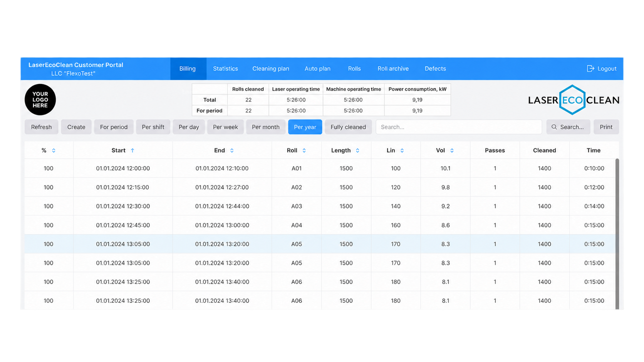Click start time 01.01.2024 12:15:00
The image size is (644, 362).
[123, 187]
